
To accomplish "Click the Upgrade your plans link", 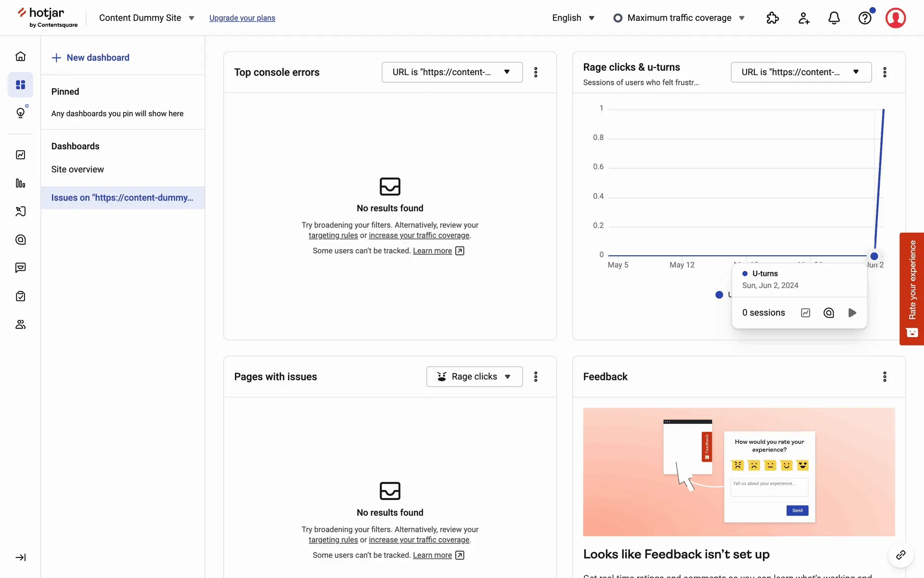I will pos(242,18).
